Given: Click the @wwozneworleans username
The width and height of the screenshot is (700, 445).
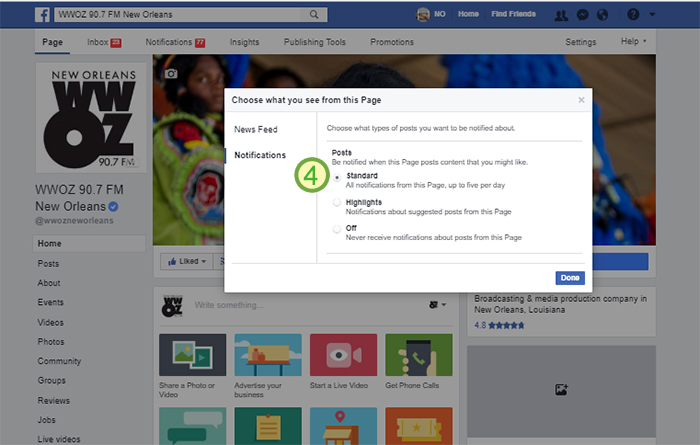Looking at the screenshot, I should (x=74, y=220).
